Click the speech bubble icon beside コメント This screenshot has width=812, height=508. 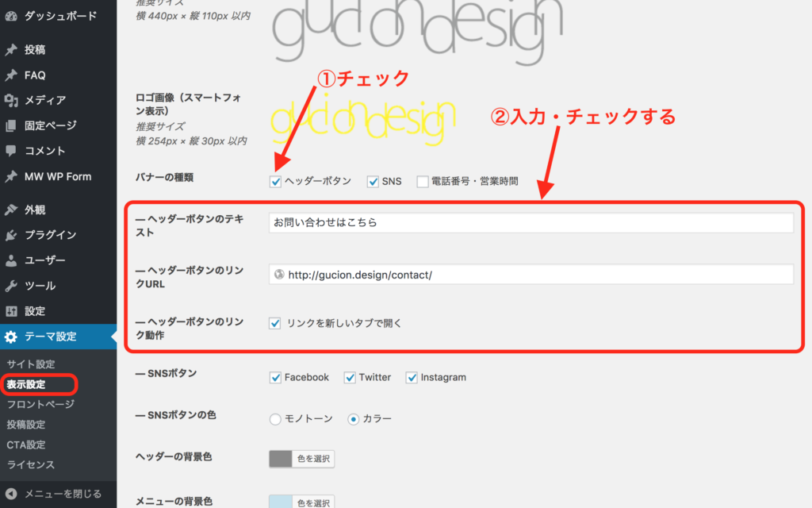coord(11,151)
